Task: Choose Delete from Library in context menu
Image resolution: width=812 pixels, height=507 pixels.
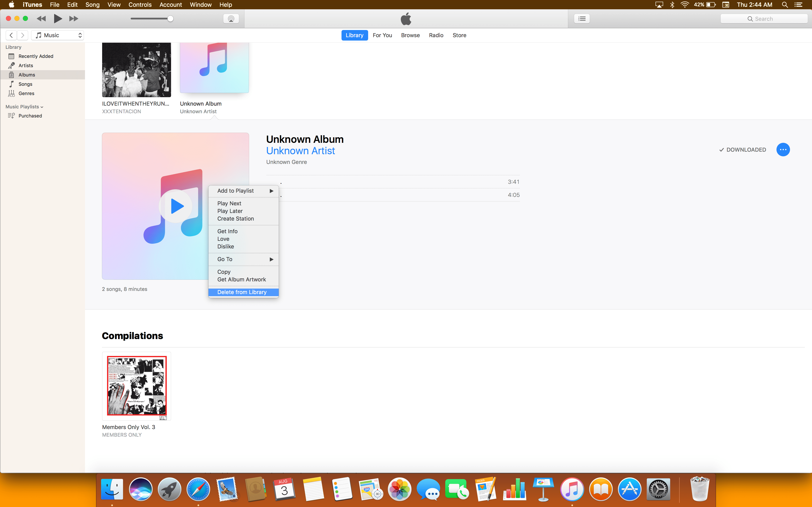Action: click(242, 292)
